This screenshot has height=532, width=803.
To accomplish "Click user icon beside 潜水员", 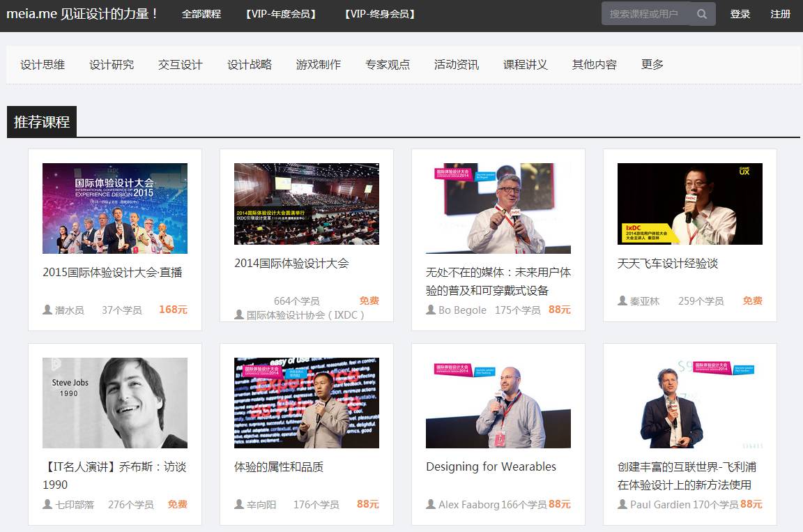I will pos(47,310).
